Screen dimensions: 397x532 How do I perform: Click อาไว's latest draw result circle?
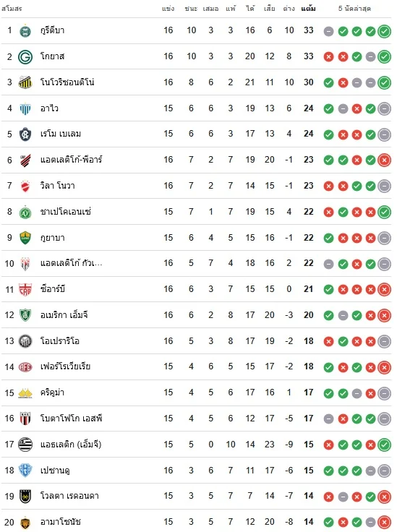(x=385, y=108)
